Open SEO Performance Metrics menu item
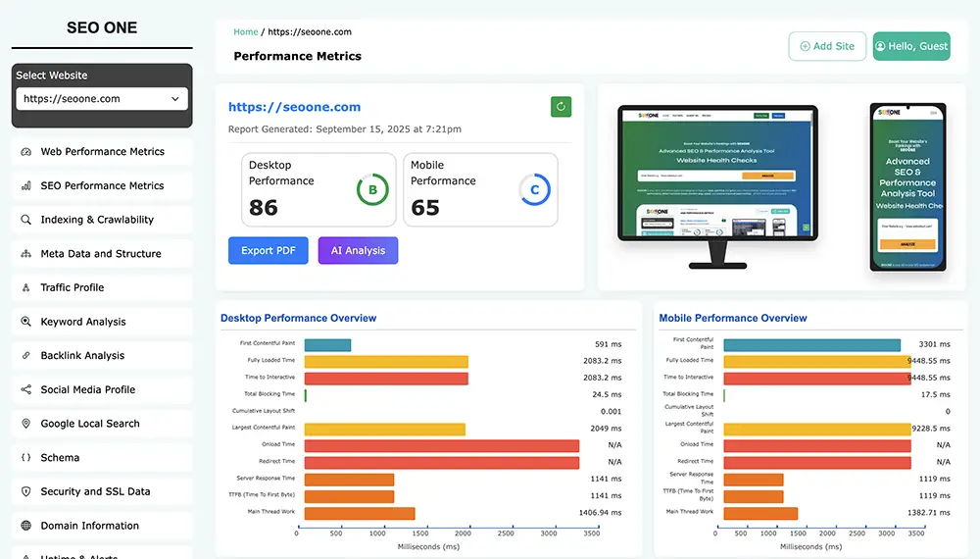The image size is (980, 559). (x=102, y=186)
